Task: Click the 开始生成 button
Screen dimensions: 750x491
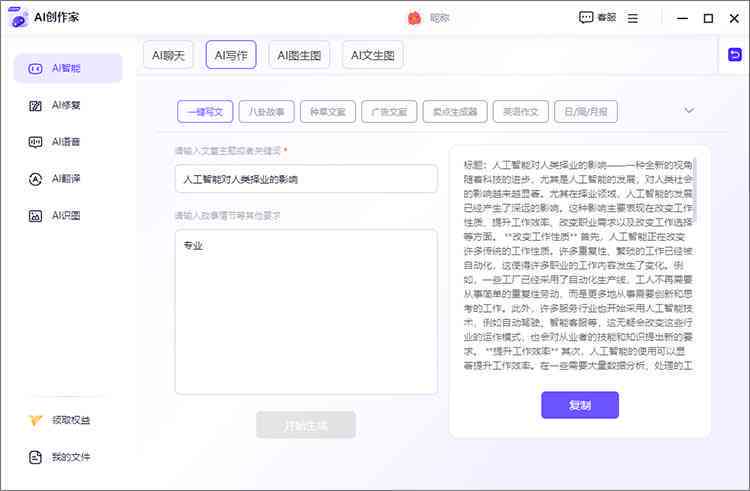Action: [306, 425]
